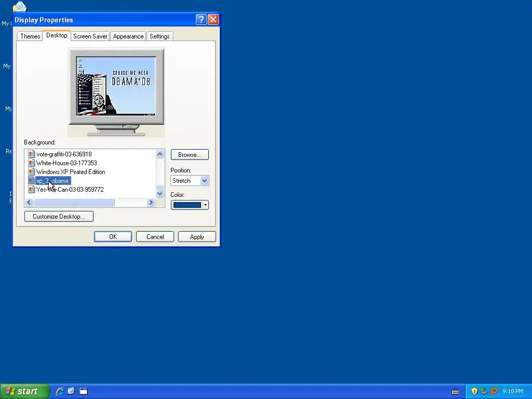This screenshot has width=532, height=399.
Task: Open Outlook Express quick launch icon
Action: point(71,391)
